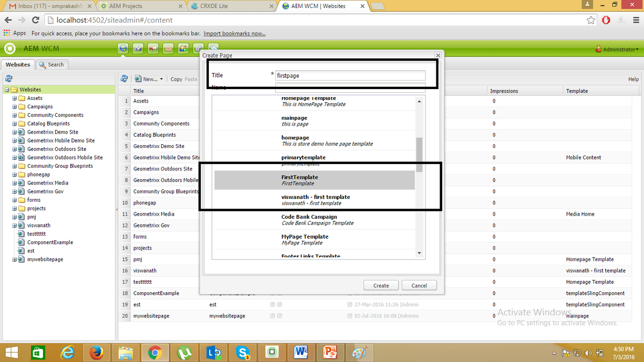This screenshot has width=644, height=362.
Task: Expand the Campaigns folder in tree
Action: tap(14, 107)
